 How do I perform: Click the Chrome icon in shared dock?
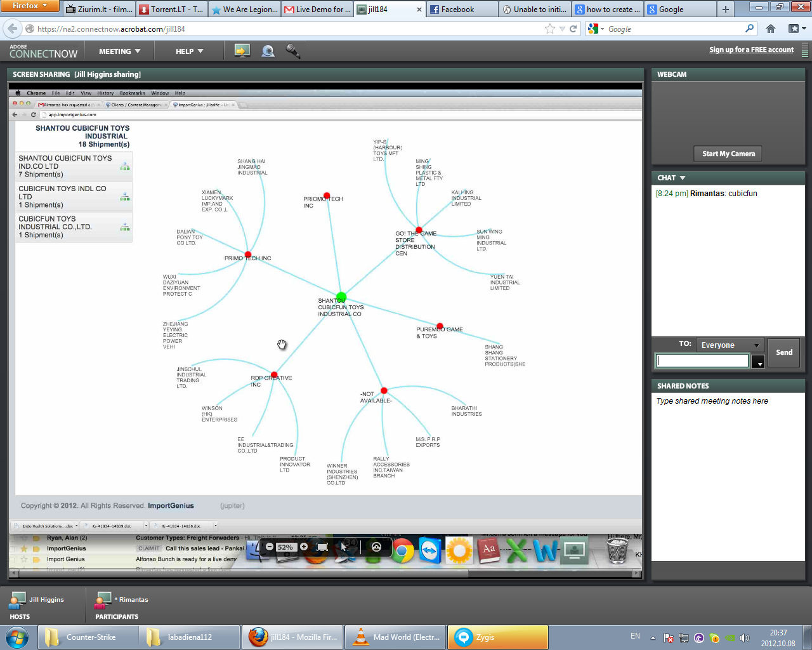click(403, 551)
